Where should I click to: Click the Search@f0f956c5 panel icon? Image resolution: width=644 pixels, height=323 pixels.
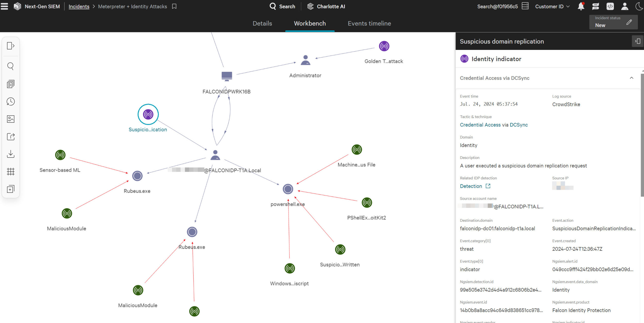pos(525,6)
